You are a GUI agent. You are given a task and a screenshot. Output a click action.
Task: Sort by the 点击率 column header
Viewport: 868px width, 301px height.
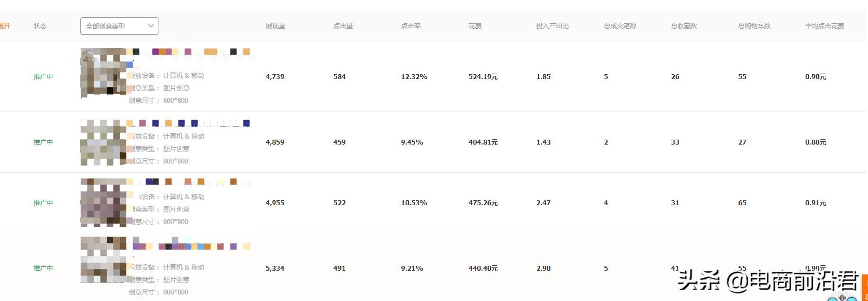click(411, 26)
